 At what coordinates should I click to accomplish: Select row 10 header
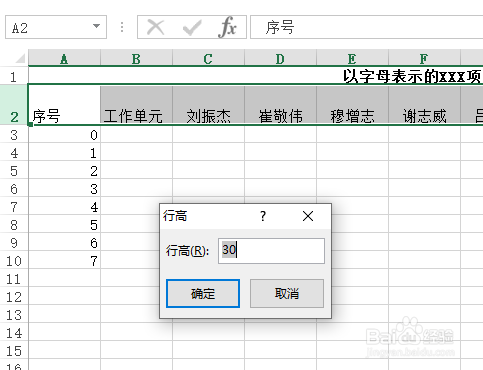tap(14, 261)
